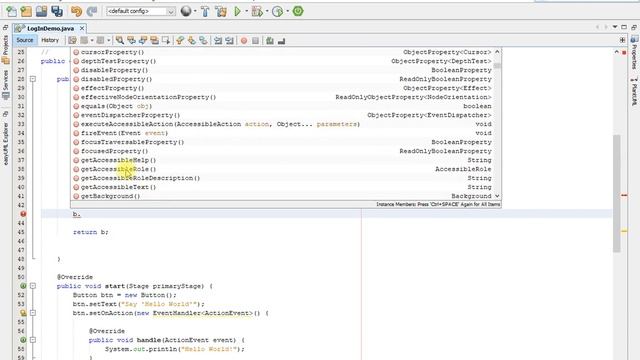Click the Clean and Build icon
The height and width of the screenshot is (360, 640).
(221, 11)
